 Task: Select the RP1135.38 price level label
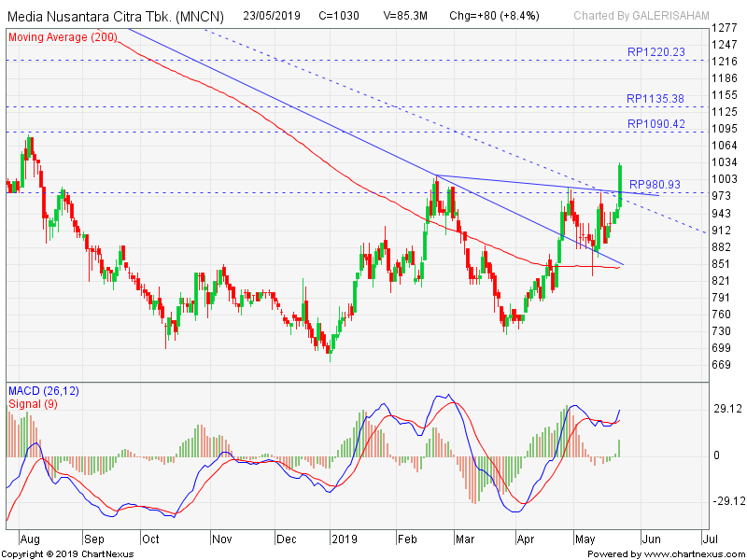656,99
